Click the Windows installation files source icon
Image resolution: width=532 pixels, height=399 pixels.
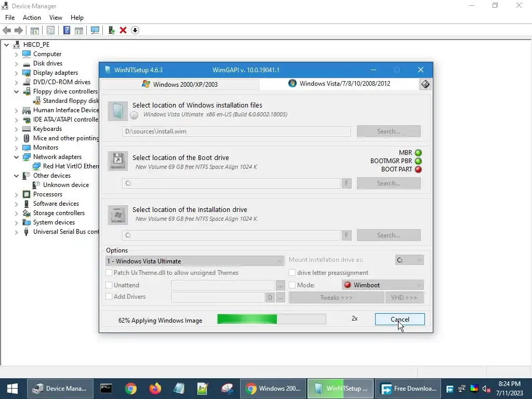click(118, 111)
